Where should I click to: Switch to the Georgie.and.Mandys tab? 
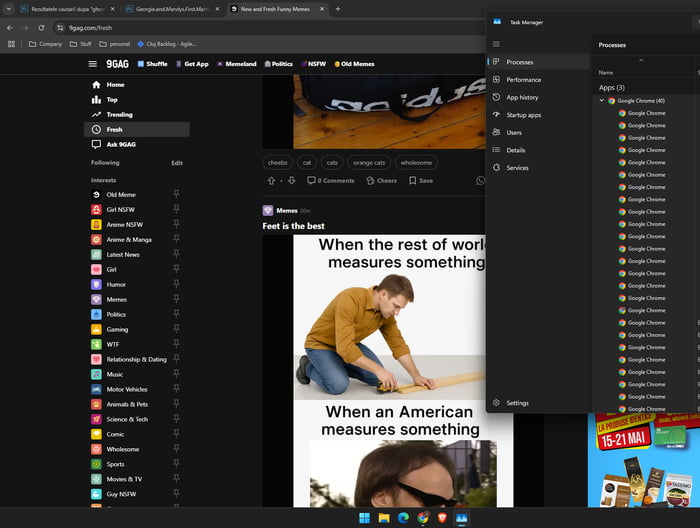pyautogui.click(x=170, y=9)
